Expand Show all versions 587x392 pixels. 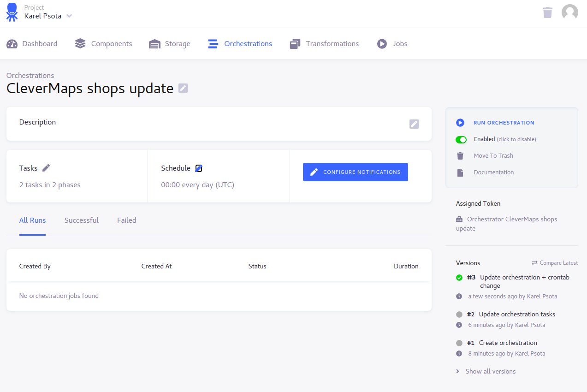490,371
